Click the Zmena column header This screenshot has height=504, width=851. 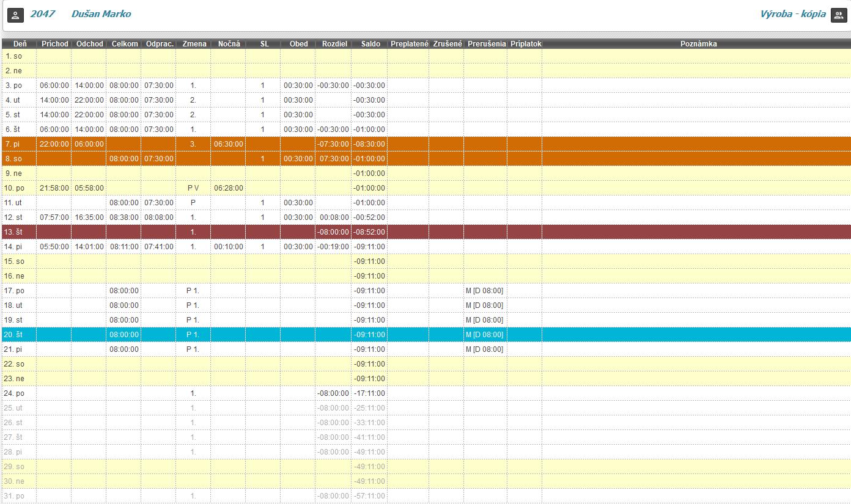tap(194, 44)
